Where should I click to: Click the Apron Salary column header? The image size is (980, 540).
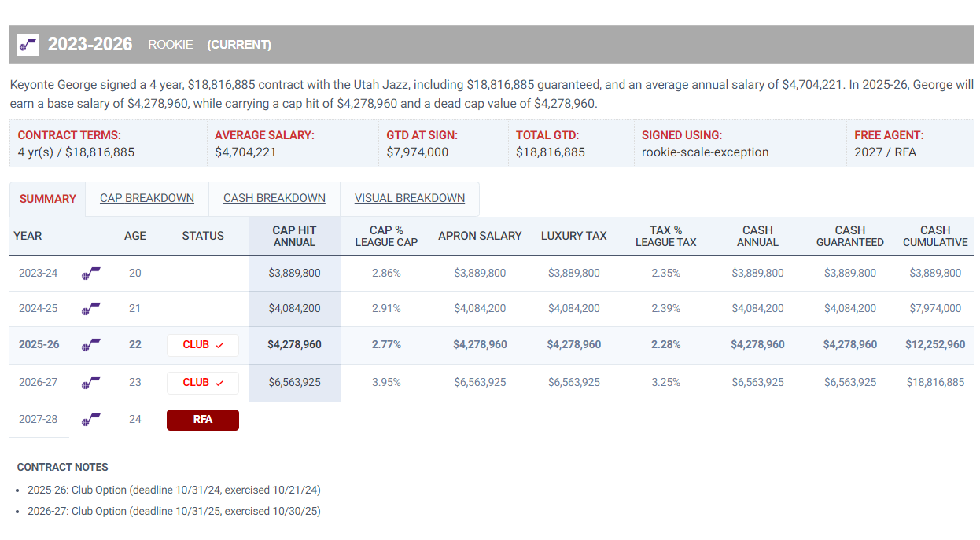point(480,236)
